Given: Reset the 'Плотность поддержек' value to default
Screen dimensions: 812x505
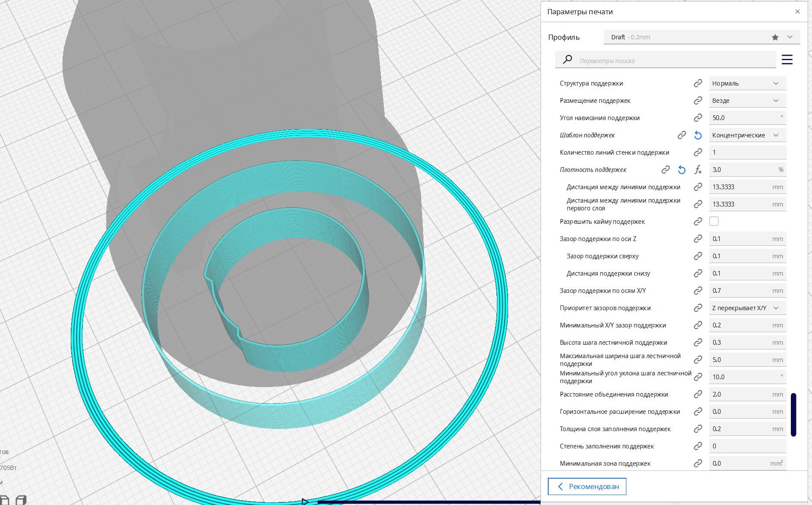Looking at the screenshot, I should tap(682, 170).
